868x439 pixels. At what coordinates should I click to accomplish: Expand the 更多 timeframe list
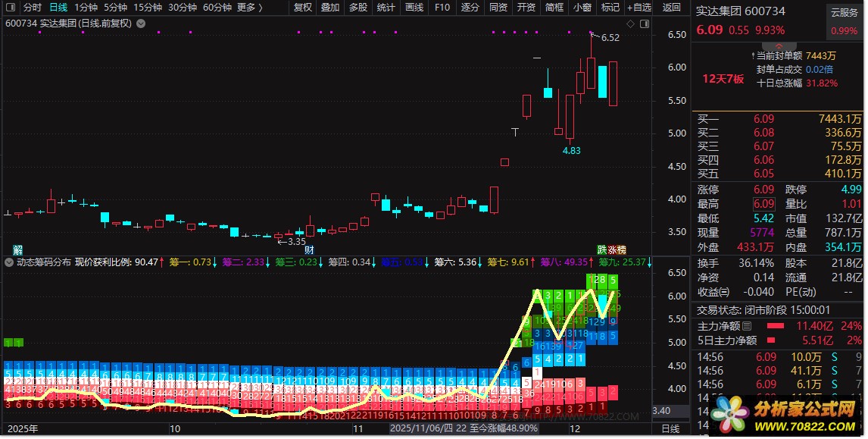click(249, 8)
